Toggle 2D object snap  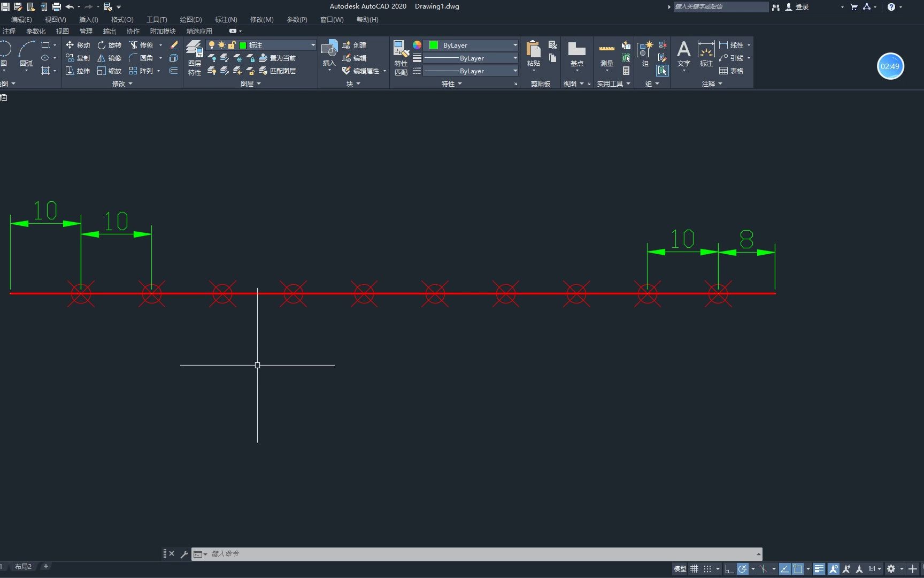[798, 569]
